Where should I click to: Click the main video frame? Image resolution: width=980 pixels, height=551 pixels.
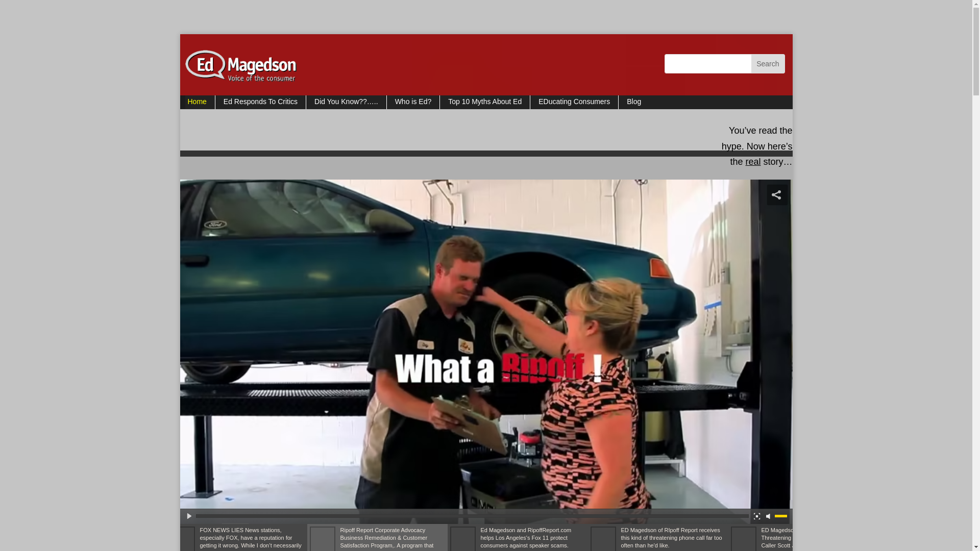(x=486, y=344)
